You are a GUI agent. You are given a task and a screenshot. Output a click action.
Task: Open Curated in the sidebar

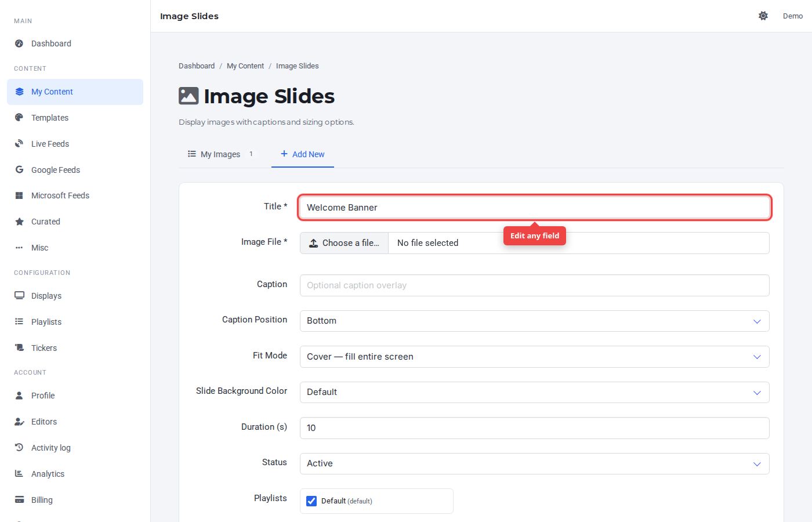point(75,222)
